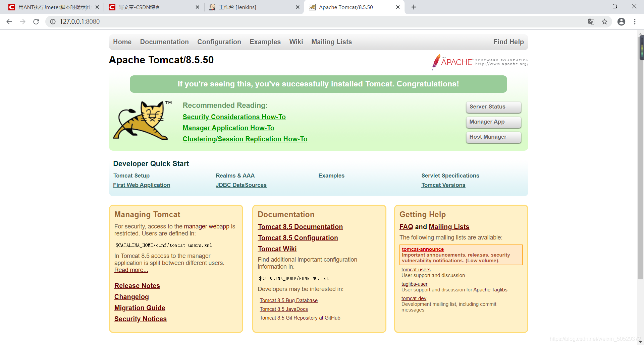Screen dimensions: 644x345
Task: Open the FAQ link under Getting Help
Action: 406,227
